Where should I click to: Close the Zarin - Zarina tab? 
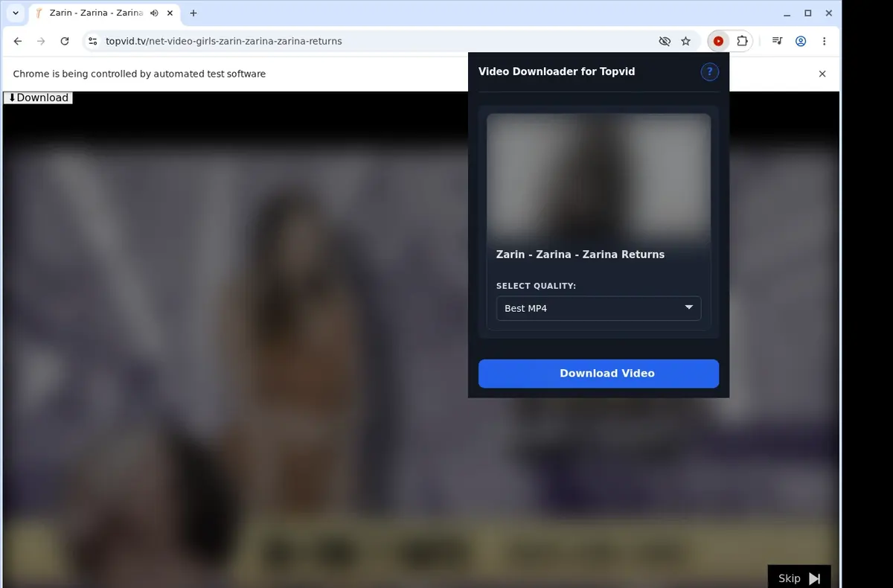coord(170,13)
